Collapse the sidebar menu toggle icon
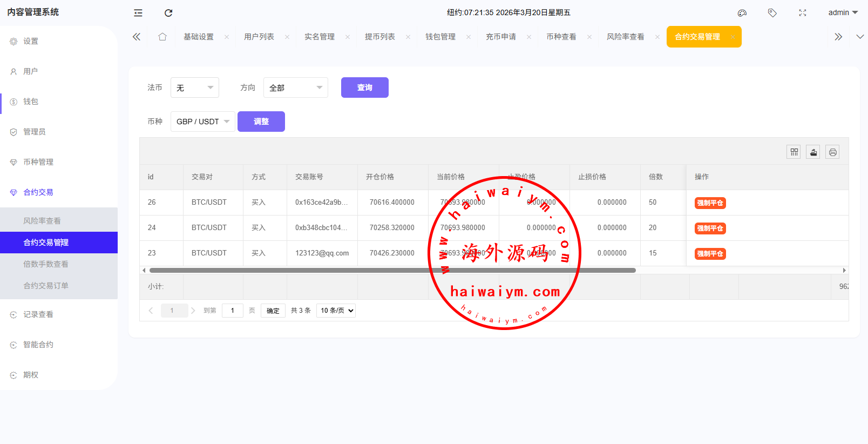The image size is (868, 444). (x=138, y=13)
